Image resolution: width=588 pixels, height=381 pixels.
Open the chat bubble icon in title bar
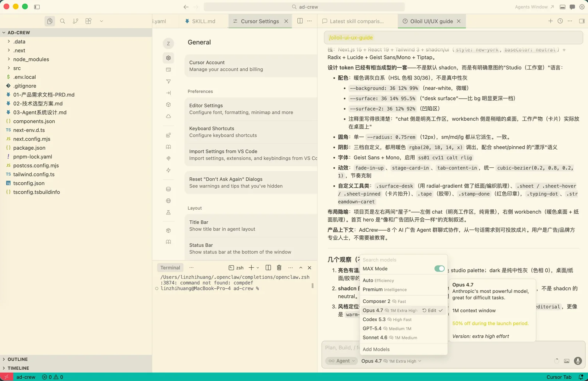[x=572, y=7]
